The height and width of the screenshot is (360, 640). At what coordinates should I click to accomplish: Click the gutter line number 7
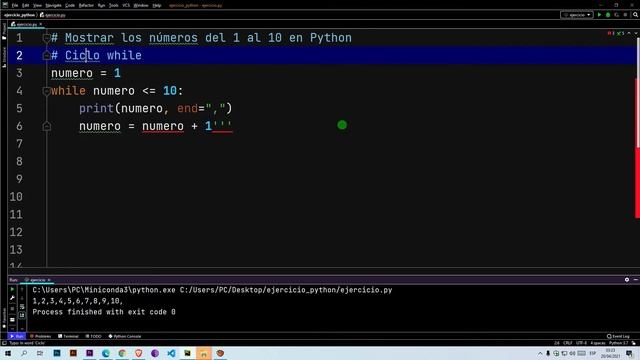coord(19,144)
